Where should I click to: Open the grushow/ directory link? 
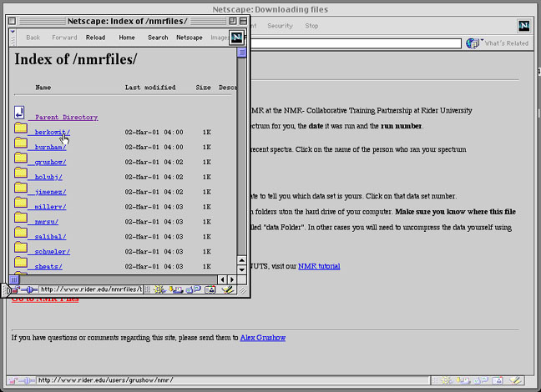50,162
